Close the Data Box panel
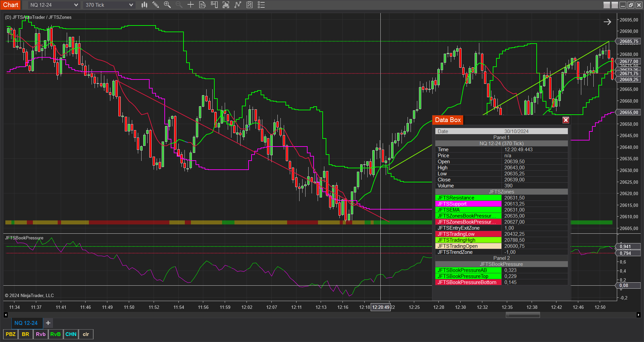The width and height of the screenshot is (644, 342). click(566, 120)
